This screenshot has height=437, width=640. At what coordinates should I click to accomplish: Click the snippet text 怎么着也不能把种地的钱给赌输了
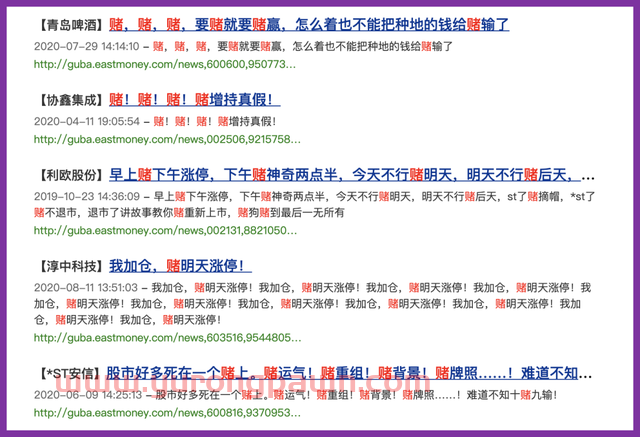coord(373,47)
